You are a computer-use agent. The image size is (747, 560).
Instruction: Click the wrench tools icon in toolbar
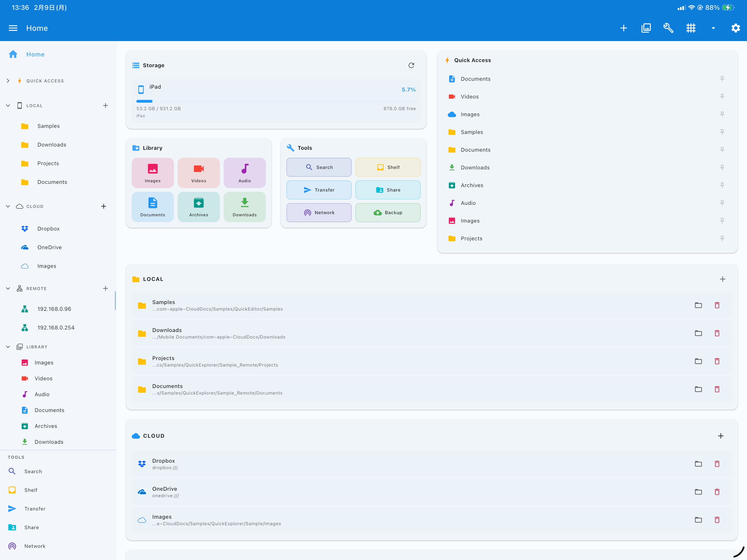point(668,28)
